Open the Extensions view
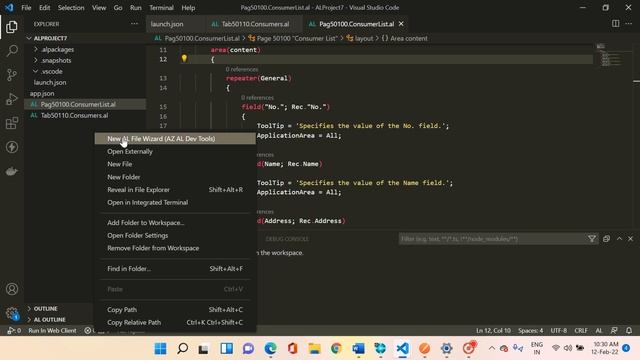This screenshot has height=360, width=640. [12, 123]
